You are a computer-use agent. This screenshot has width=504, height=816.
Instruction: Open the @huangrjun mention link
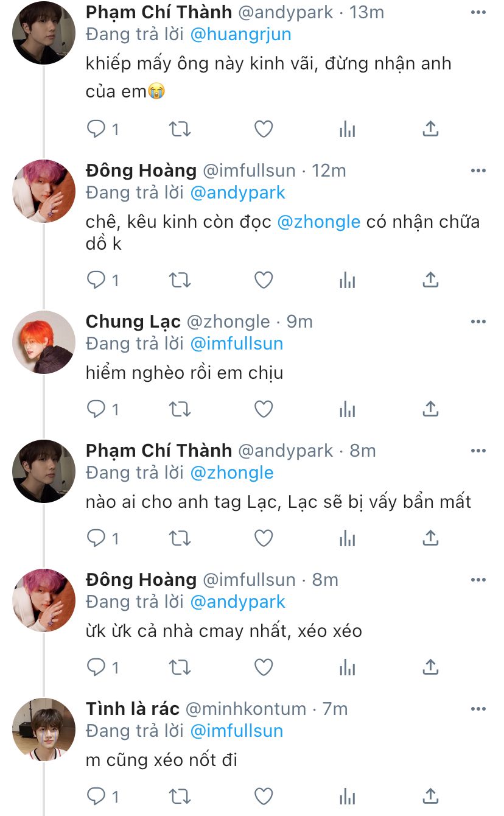[x=240, y=34]
